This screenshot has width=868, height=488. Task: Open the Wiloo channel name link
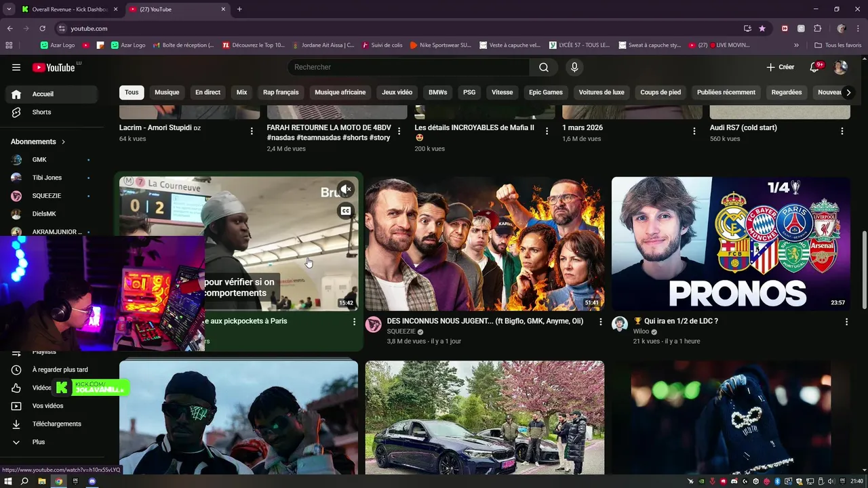pos(641,331)
